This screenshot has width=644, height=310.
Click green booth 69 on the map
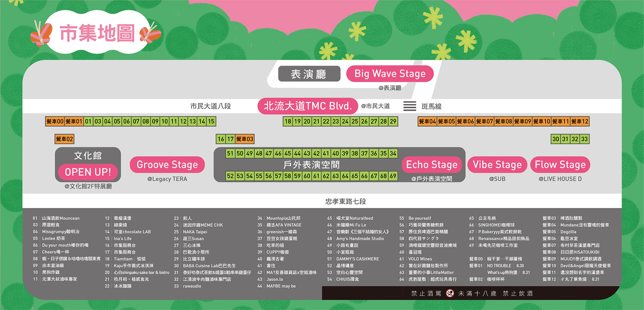393,176
